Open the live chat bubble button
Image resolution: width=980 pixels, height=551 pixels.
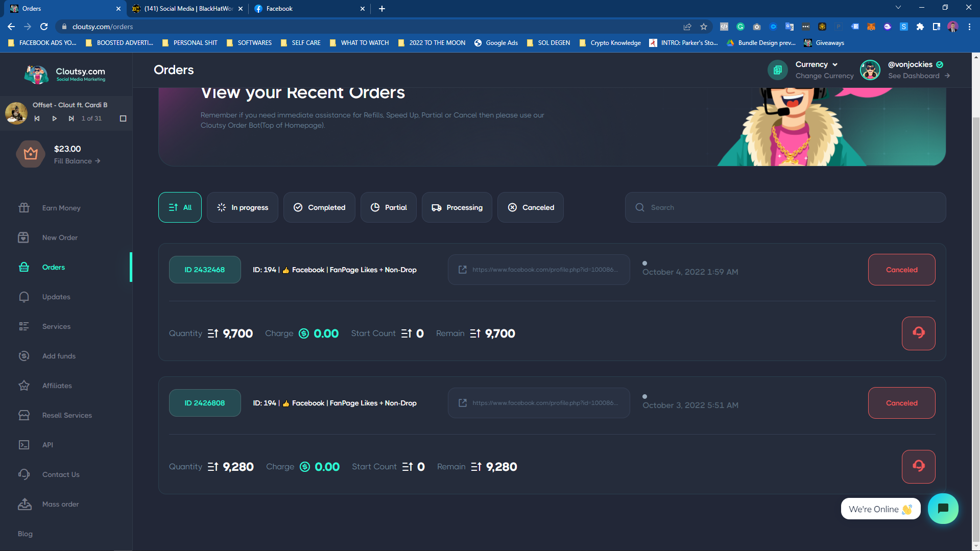(x=943, y=509)
